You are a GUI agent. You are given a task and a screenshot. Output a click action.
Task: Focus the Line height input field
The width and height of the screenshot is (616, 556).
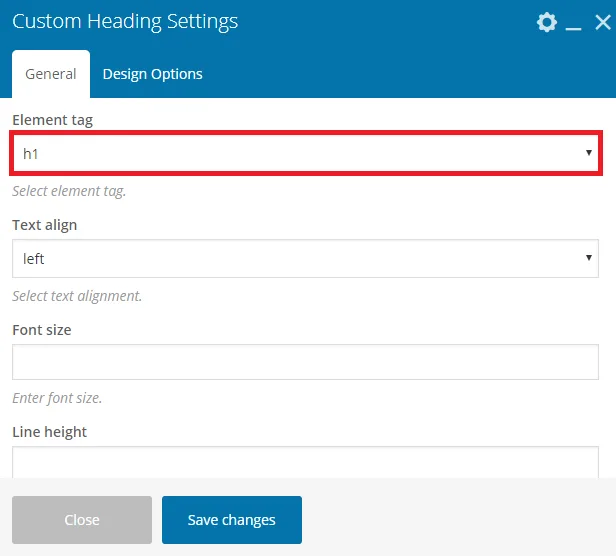pyautogui.click(x=305, y=462)
